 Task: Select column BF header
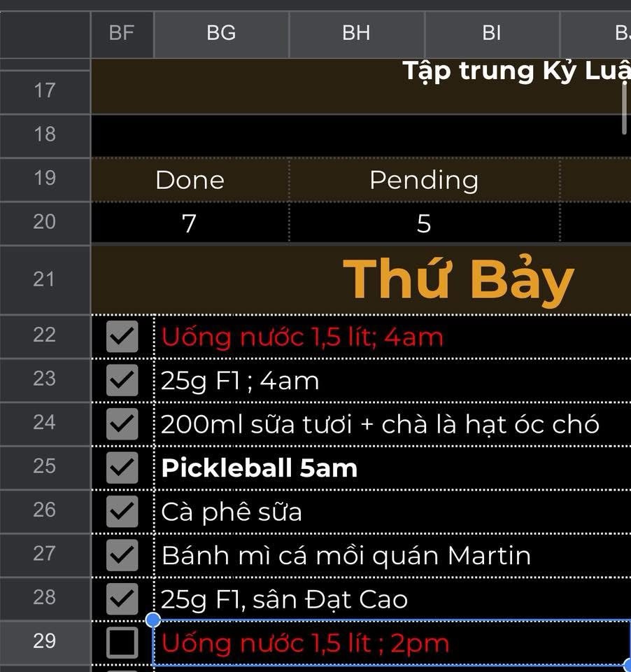coord(122,33)
